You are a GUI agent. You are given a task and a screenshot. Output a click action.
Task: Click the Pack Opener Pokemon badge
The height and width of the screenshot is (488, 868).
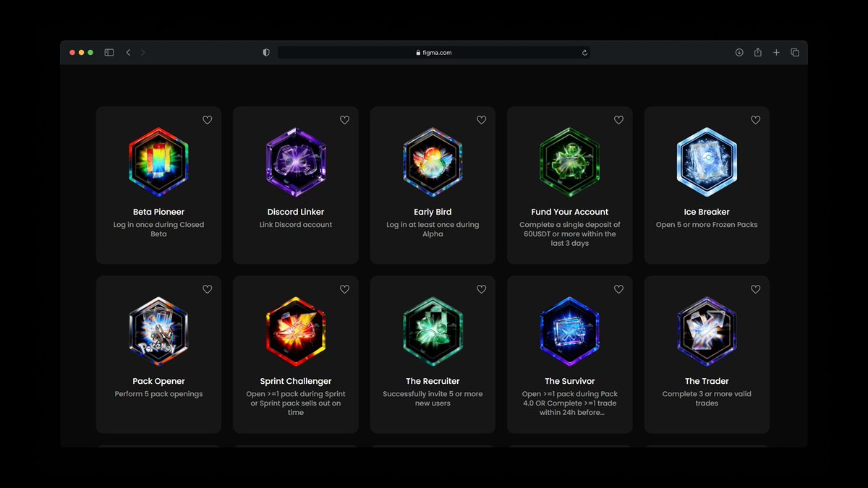pyautogui.click(x=158, y=331)
